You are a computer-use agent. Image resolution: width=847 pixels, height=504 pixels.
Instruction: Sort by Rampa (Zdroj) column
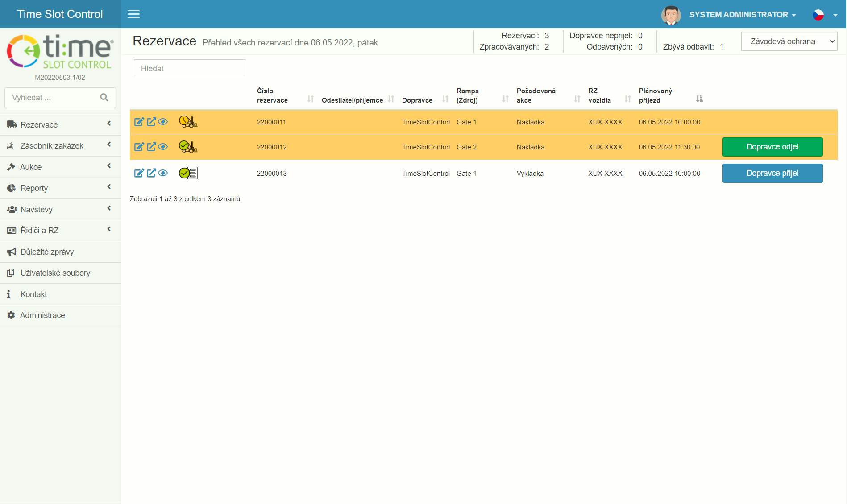pyautogui.click(x=482, y=95)
